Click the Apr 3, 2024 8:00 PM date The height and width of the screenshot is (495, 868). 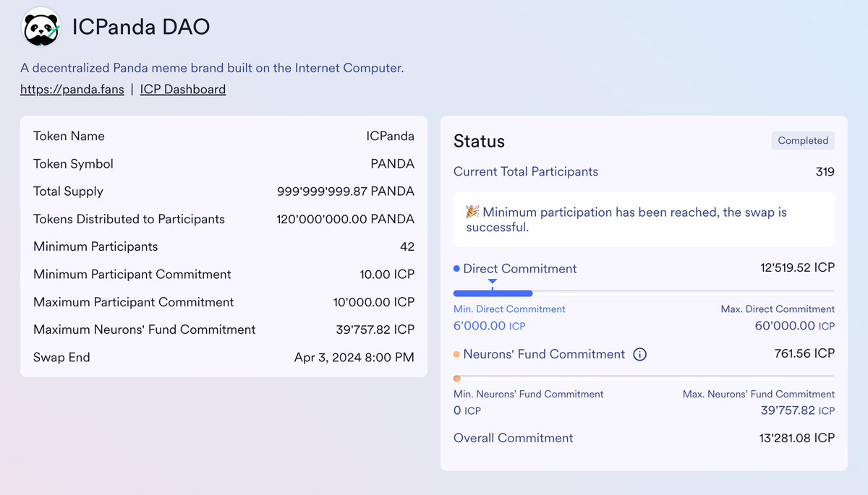pos(354,357)
